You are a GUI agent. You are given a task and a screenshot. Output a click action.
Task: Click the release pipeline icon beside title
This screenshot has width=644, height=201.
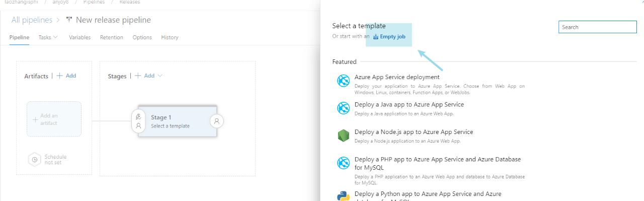(69, 20)
